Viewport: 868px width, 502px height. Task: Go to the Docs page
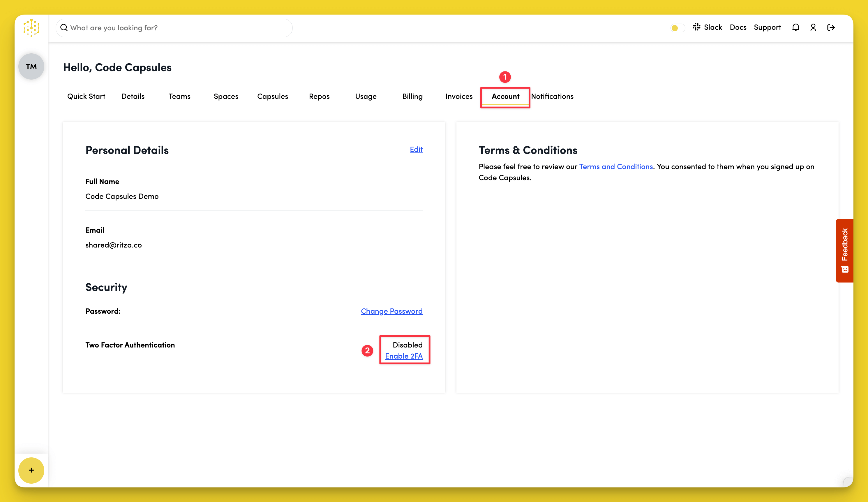(x=738, y=27)
